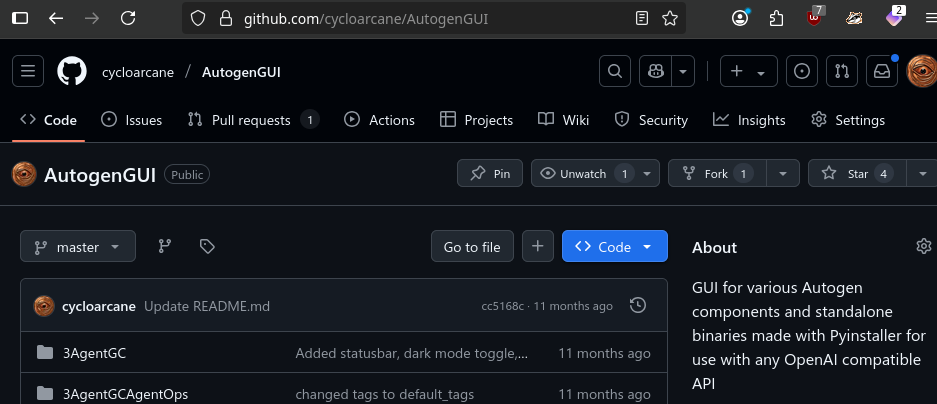Open the blue Code clone dropdown
937x404 pixels.
click(x=614, y=246)
